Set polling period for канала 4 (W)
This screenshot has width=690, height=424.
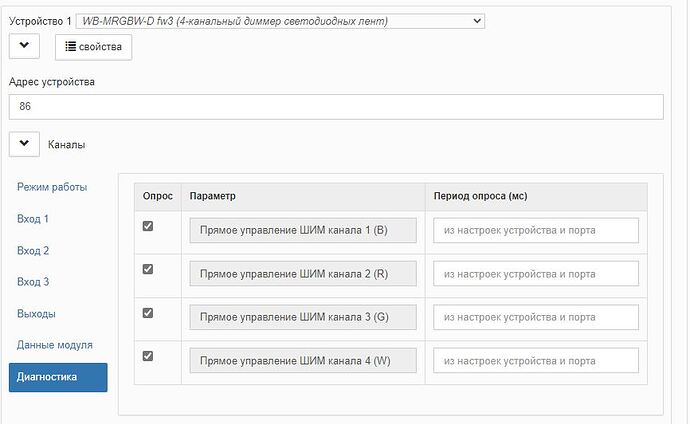(x=536, y=361)
